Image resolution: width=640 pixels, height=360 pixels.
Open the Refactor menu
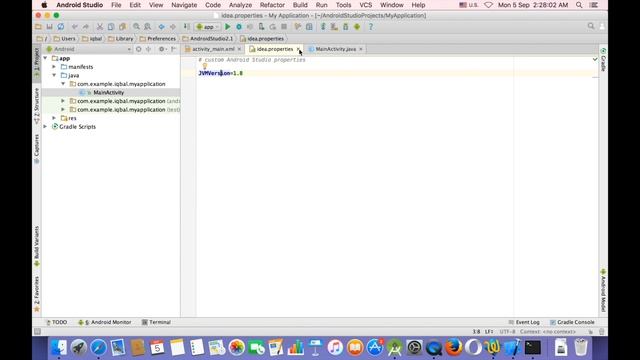272,5
